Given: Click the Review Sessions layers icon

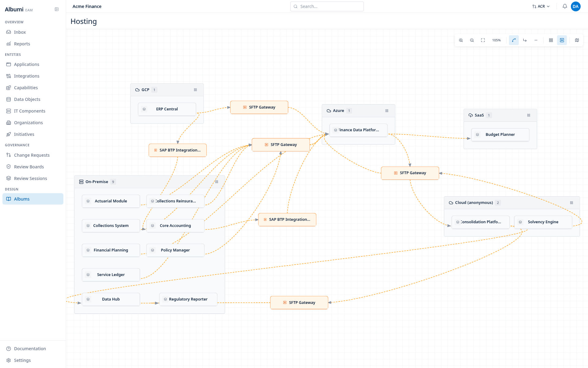Looking at the screenshot, I should tap(9, 178).
